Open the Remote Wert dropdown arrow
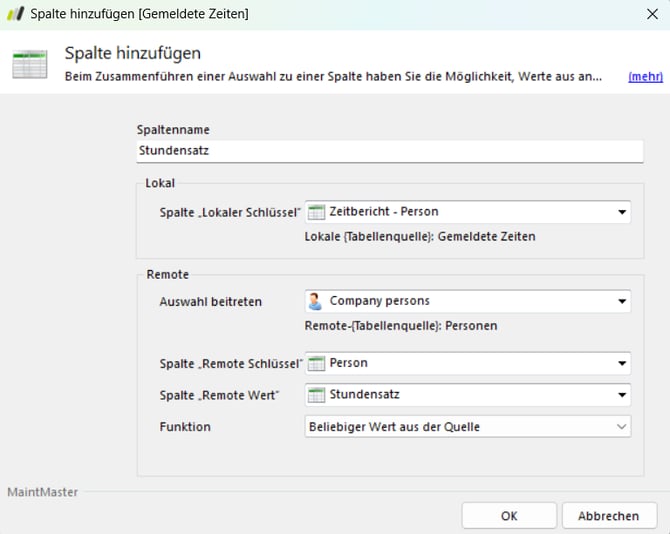670x534 pixels. [x=622, y=395]
